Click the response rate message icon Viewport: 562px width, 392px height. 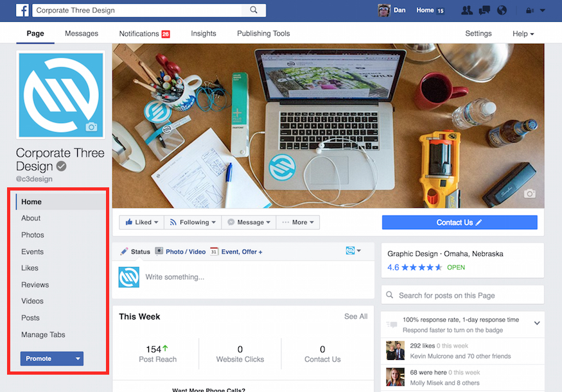[x=392, y=325]
